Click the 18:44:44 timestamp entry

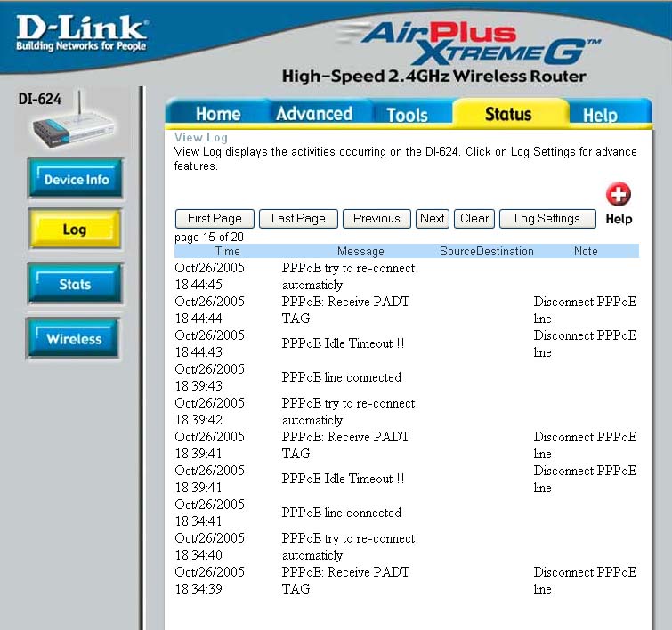(209, 310)
